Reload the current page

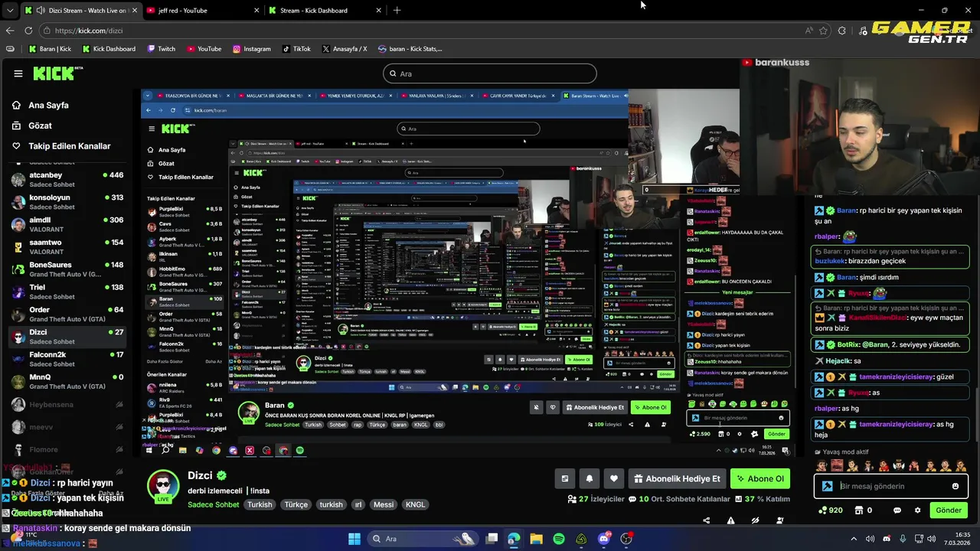28,31
